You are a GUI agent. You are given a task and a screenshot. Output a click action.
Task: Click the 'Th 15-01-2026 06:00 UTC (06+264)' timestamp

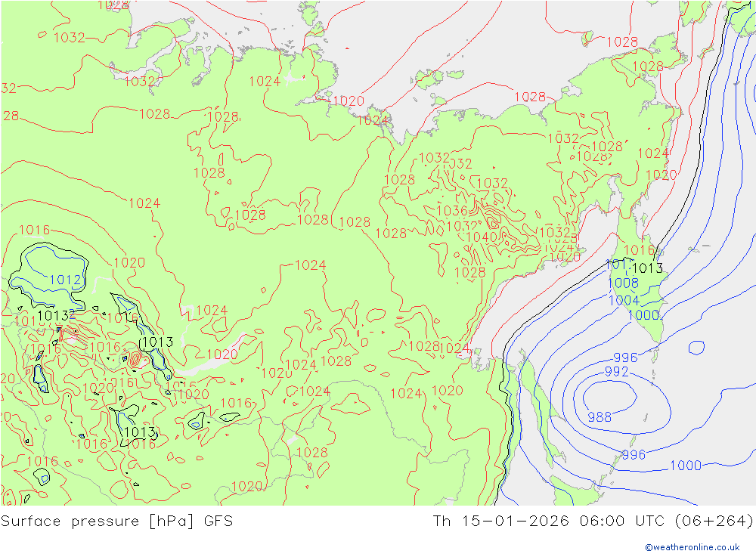tap(593, 522)
